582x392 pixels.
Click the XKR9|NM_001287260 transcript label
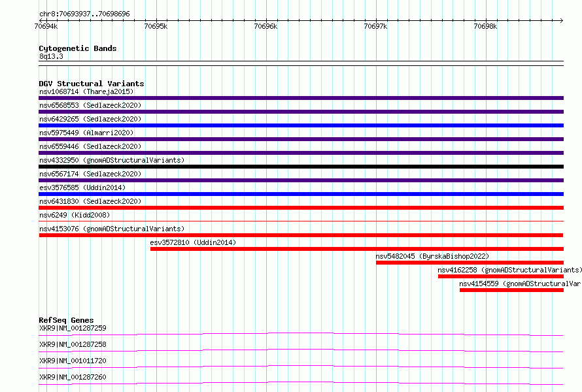point(73,377)
